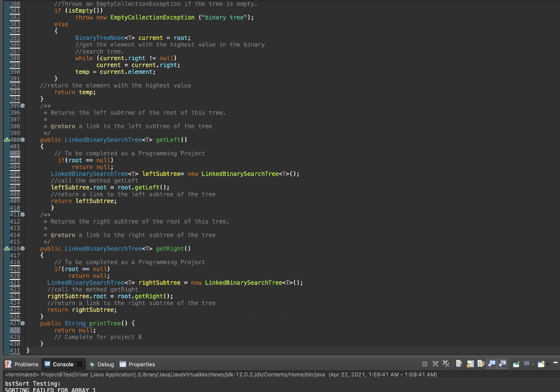The image size is (560, 392).
Task: Click the getLeft method name at line 400
Action: (x=168, y=140)
